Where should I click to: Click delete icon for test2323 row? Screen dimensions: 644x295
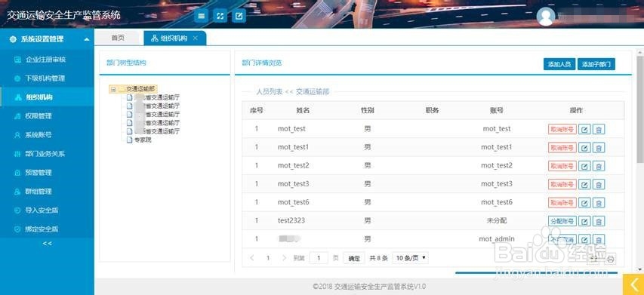click(x=599, y=221)
